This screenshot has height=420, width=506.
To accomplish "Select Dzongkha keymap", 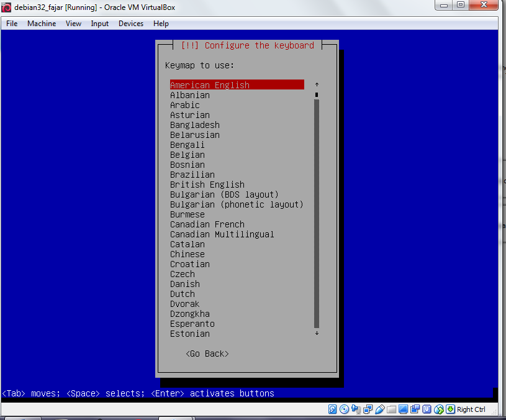I will [190, 314].
